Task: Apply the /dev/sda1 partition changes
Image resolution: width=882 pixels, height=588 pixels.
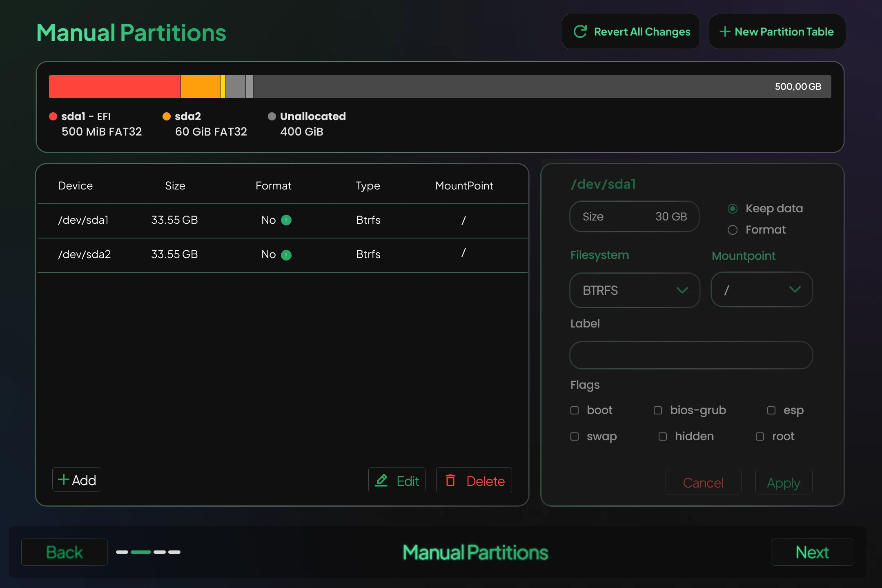Action: coord(783,482)
